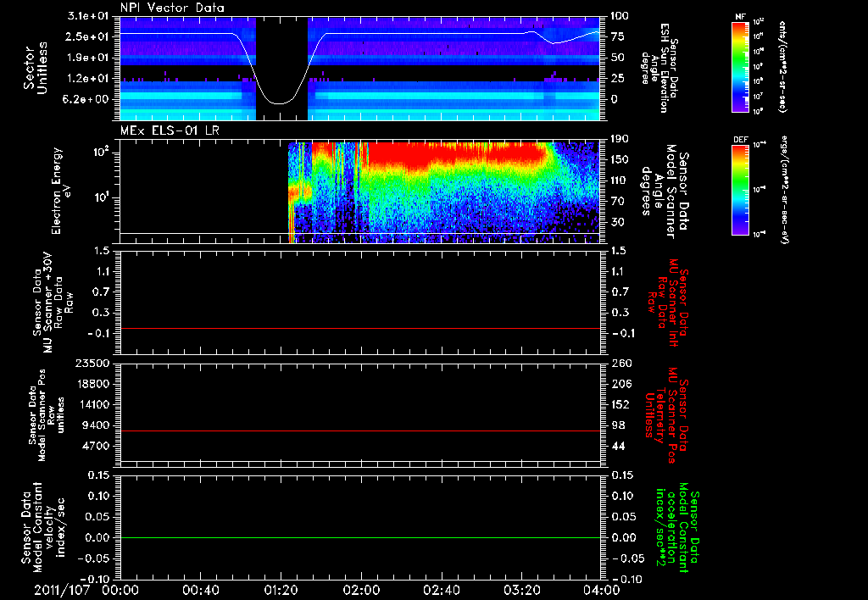This screenshot has height=600, width=868.
Task: Click the red line in MU Scanner +30V panel
Action: click(x=360, y=328)
